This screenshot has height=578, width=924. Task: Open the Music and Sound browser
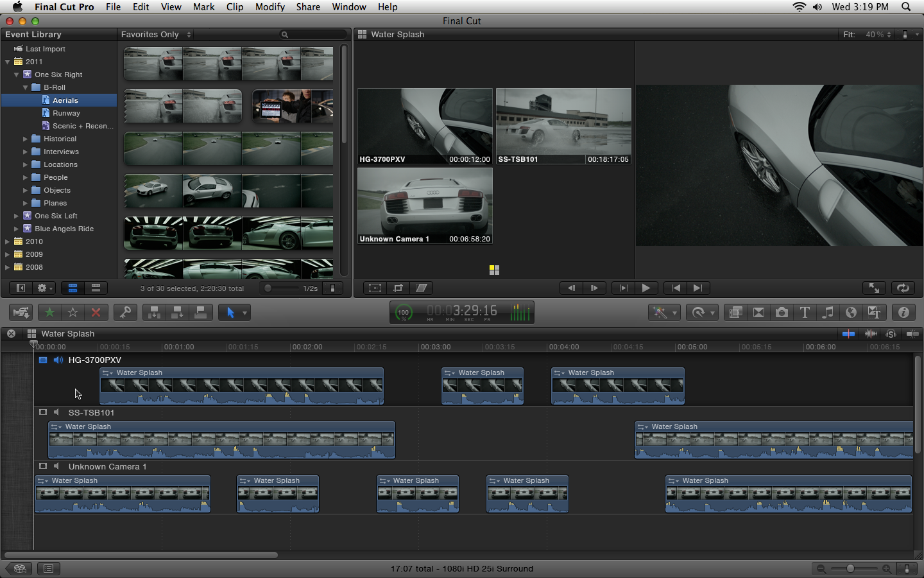pyautogui.click(x=828, y=313)
